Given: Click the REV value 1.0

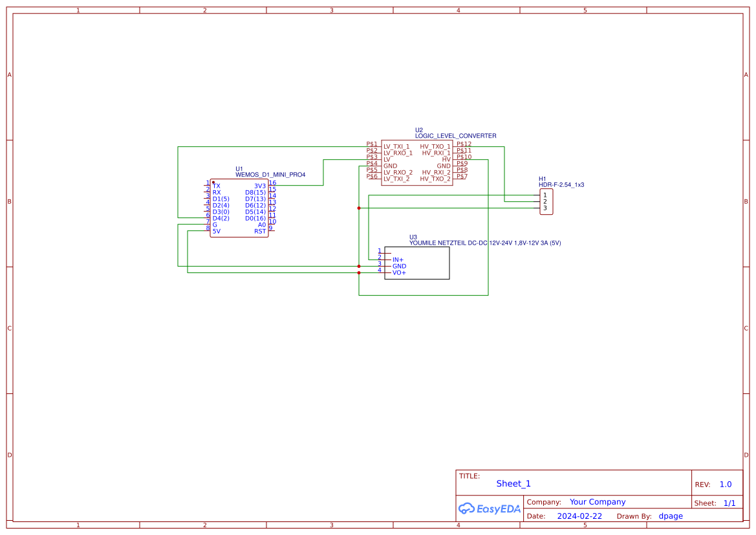Looking at the screenshot, I should click(x=725, y=485).
